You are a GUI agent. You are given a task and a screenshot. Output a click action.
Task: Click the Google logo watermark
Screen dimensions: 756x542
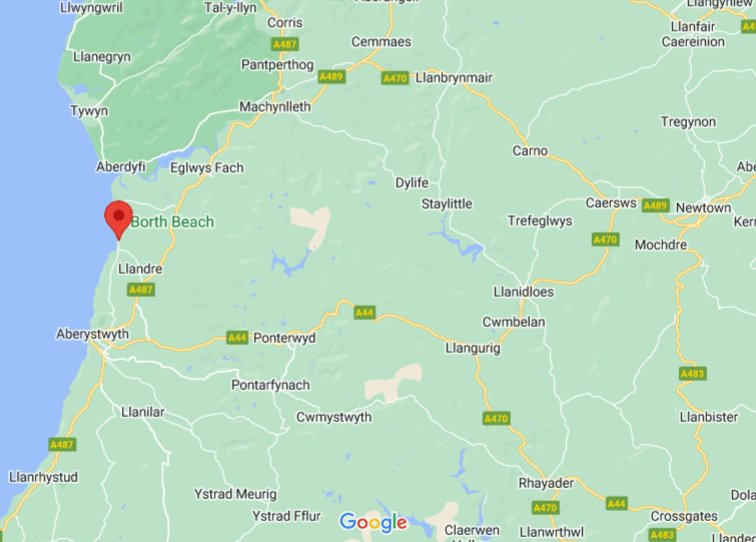(373, 522)
